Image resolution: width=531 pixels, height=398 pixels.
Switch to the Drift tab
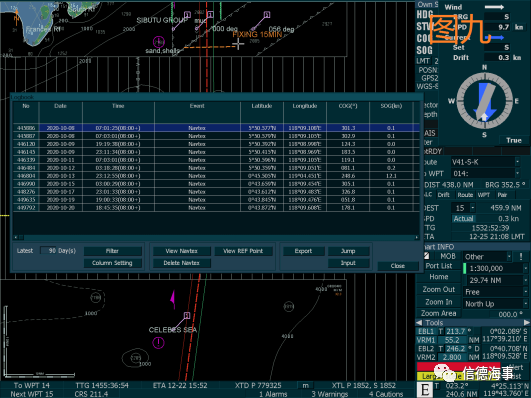pyautogui.click(x=443, y=195)
